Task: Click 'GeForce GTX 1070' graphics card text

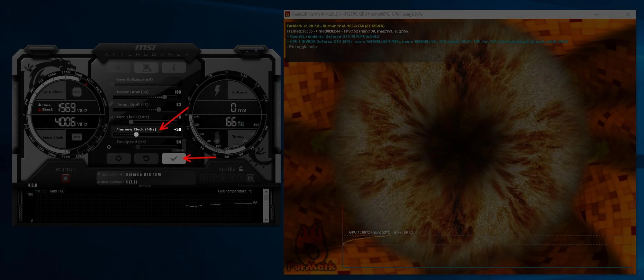Action: (x=144, y=174)
